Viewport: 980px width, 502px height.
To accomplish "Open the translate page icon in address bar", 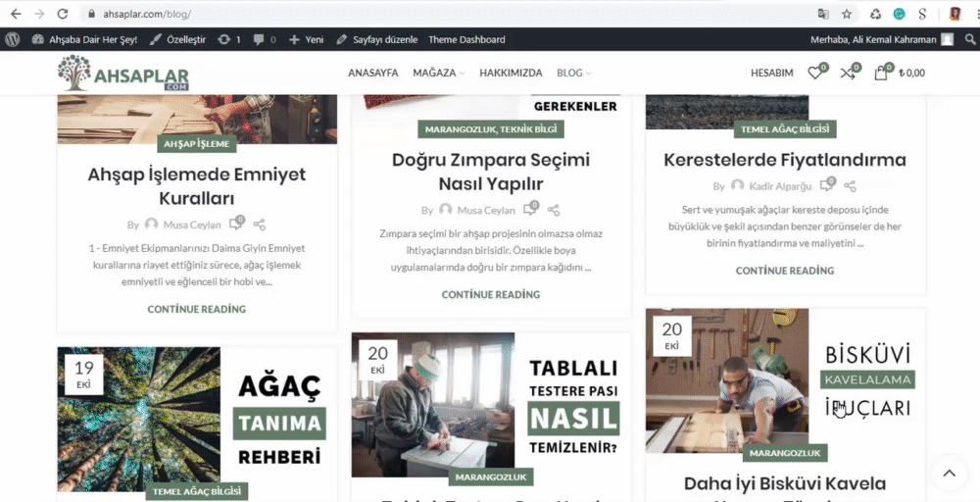I will point(823,14).
